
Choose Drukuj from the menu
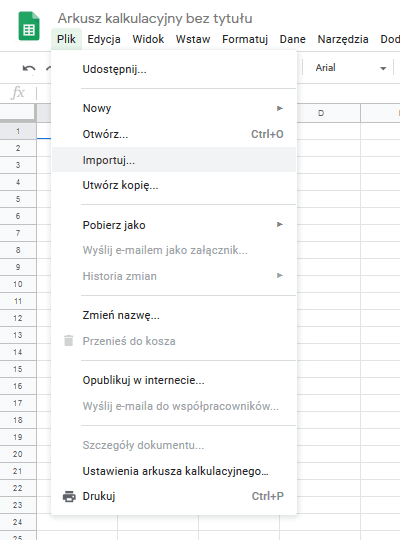tap(174, 496)
